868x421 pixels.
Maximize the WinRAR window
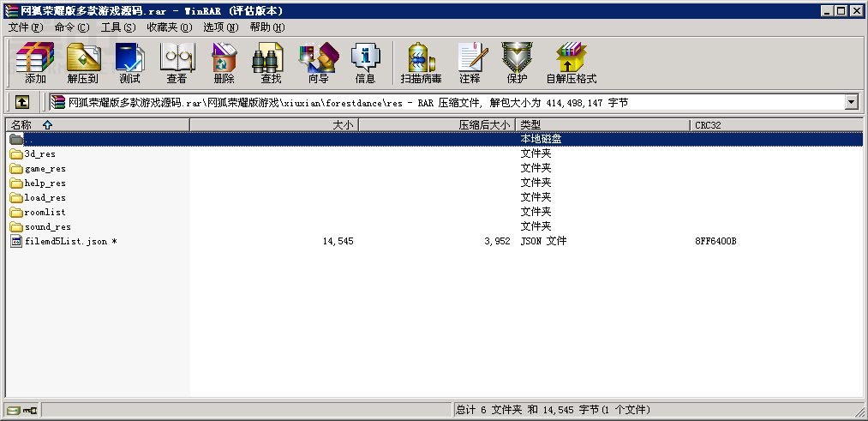[x=841, y=10]
